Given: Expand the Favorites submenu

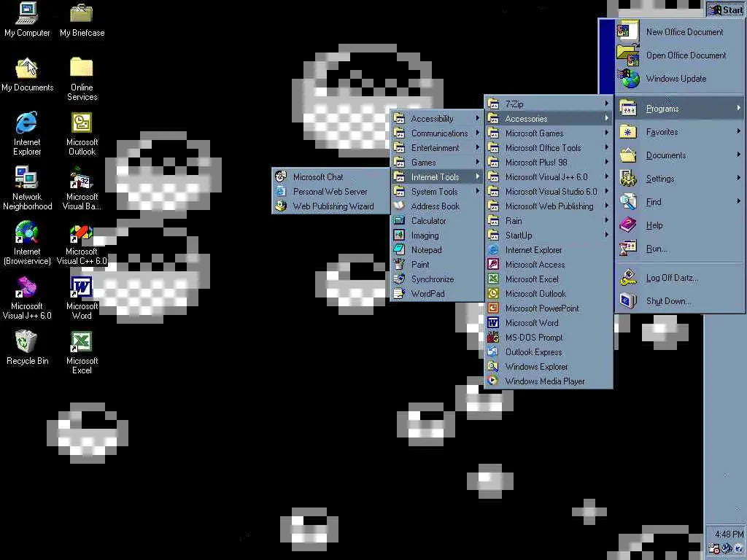Looking at the screenshot, I should pyautogui.click(x=681, y=132).
